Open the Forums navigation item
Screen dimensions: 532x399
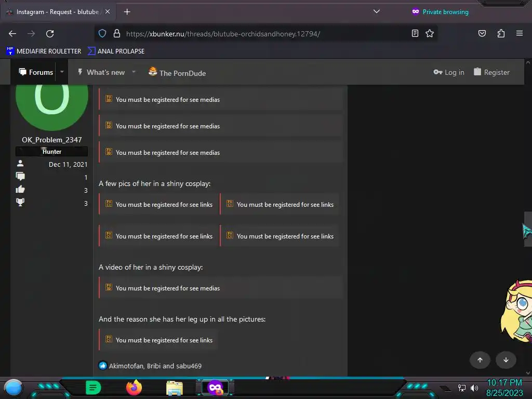coord(36,72)
